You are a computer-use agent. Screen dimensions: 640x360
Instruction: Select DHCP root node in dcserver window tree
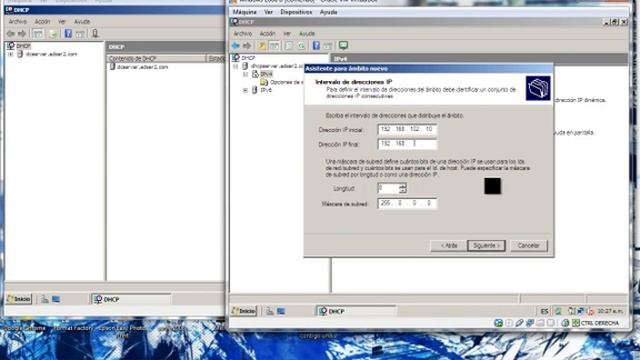(x=23, y=46)
